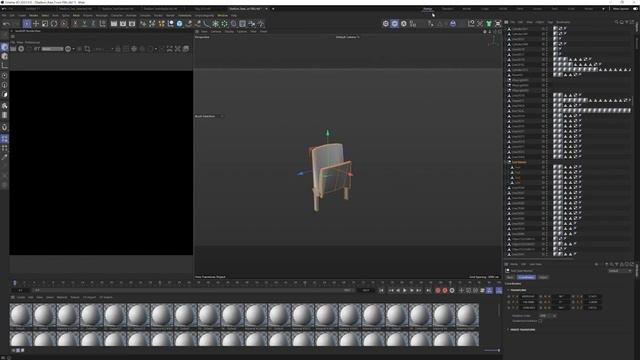The height and width of the screenshot is (360, 640).
Task: Play the animation forward
Action: coord(404,290)
